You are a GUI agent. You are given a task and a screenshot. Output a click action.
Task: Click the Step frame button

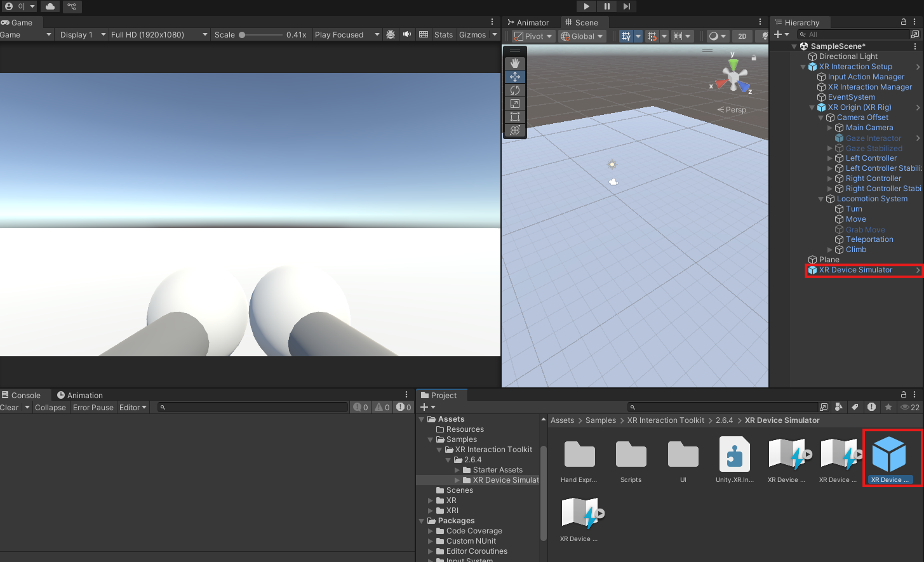pos(626,6)
